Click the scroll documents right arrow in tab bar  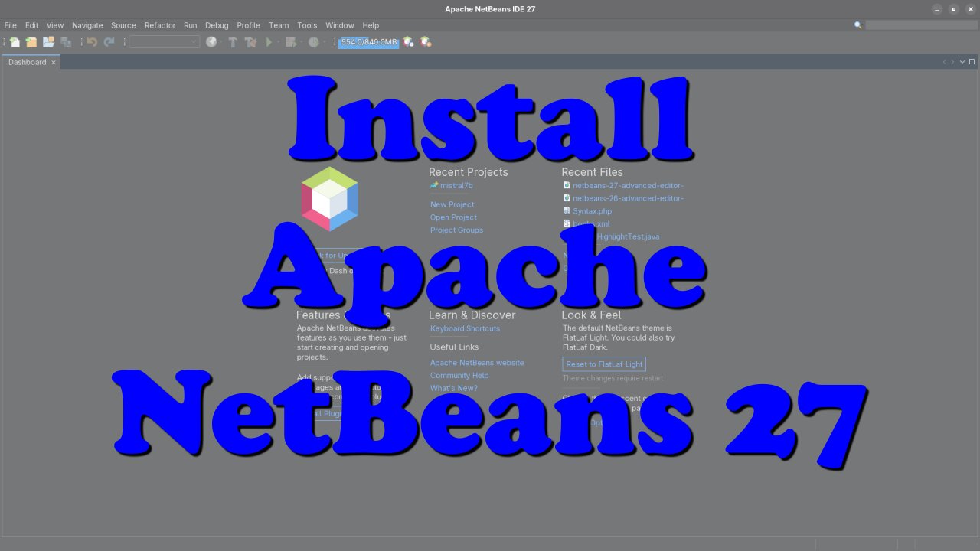coord(952,62)
